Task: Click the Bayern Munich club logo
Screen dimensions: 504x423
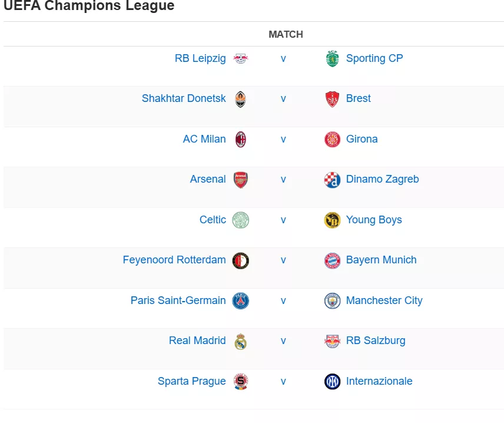Action: click(x=332, y=260)
